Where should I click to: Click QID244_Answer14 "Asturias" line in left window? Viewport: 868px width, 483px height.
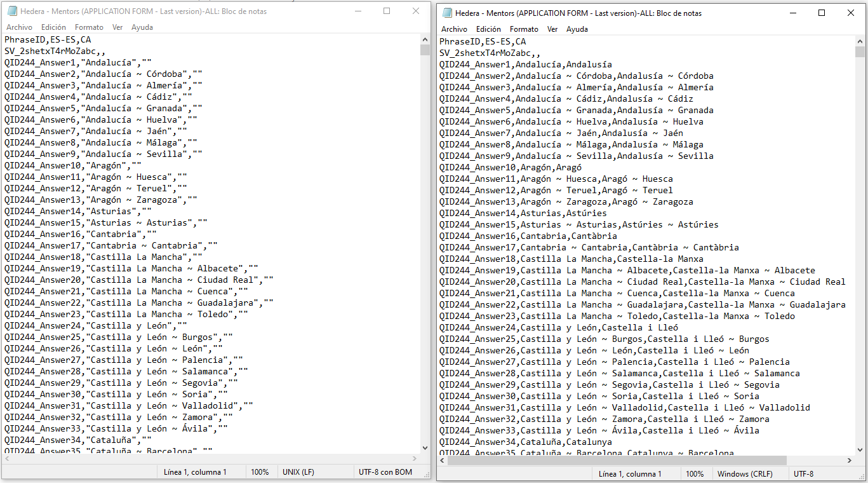pos(78,211)
